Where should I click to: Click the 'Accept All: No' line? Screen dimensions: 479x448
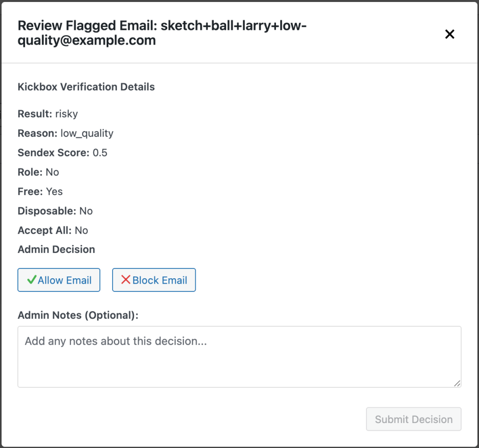click(x=53, y=230)
